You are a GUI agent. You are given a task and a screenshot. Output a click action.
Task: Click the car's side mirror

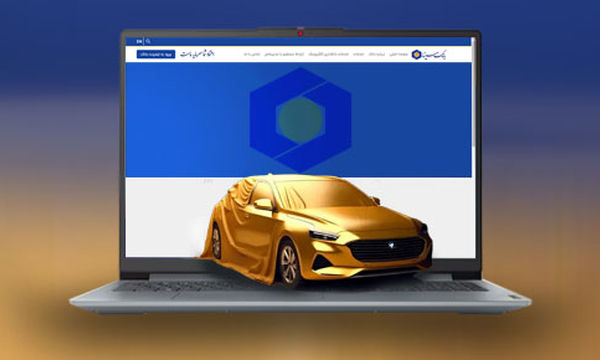(x=263, y=204)
